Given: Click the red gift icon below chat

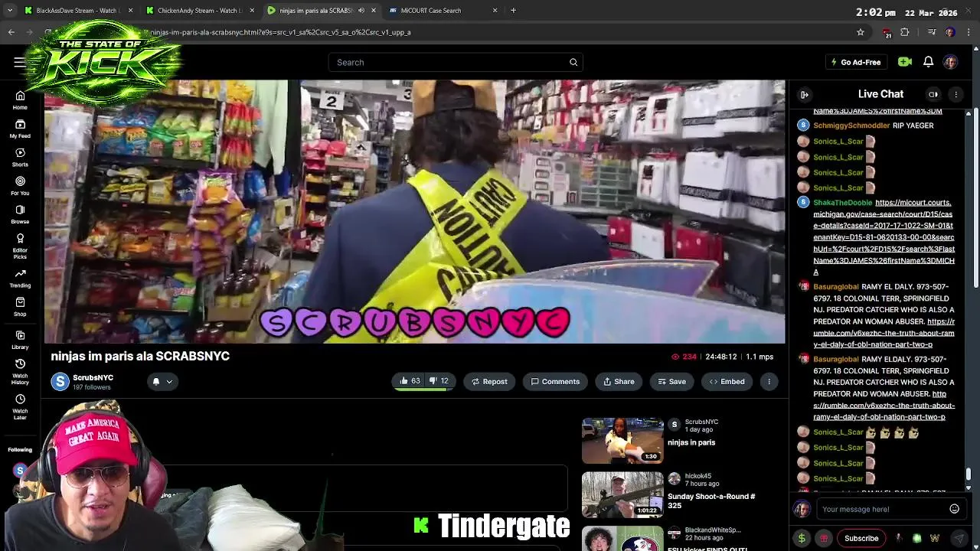Looking at the screenshot, I should [x=824, y=538].
